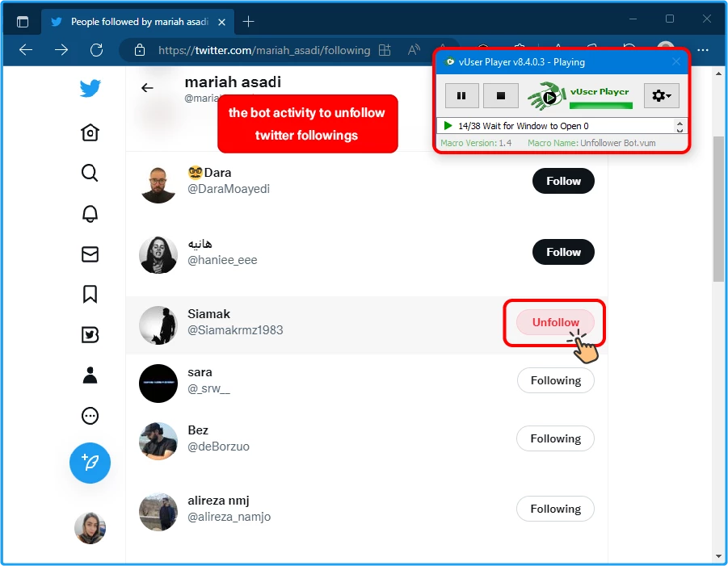Open Dara's profile picture

pyautogui.click(x=158, y=185)
